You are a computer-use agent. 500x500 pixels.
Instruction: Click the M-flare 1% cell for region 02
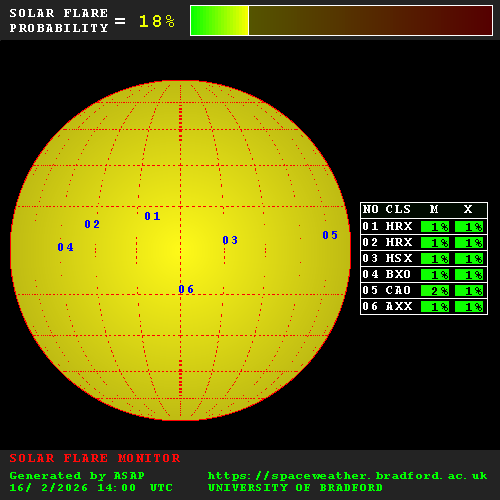tap(435, 243)
